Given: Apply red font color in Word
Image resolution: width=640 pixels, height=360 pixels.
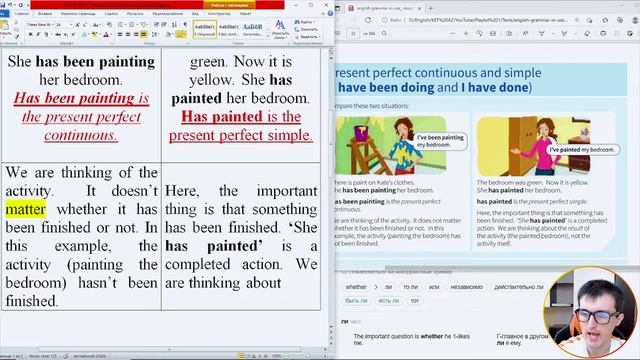Looking at the screenshot, I should click(106, 34).
